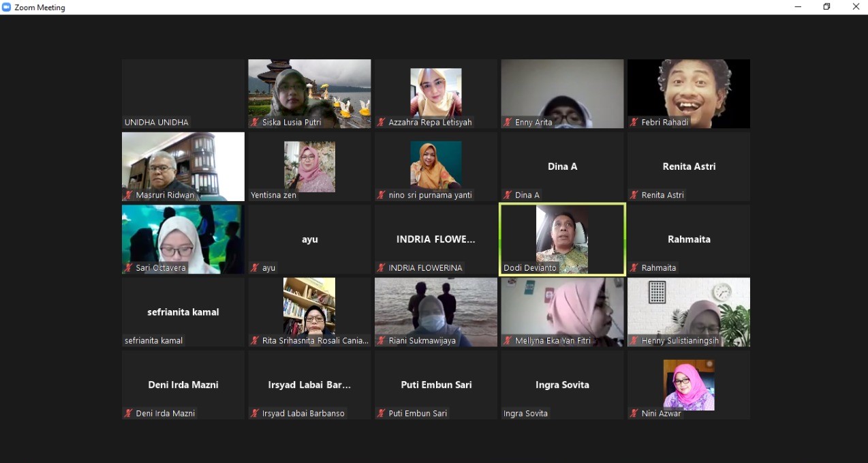
Task: Select the UNIDHA UNIDHA participant tile
Action: (183, 93)
